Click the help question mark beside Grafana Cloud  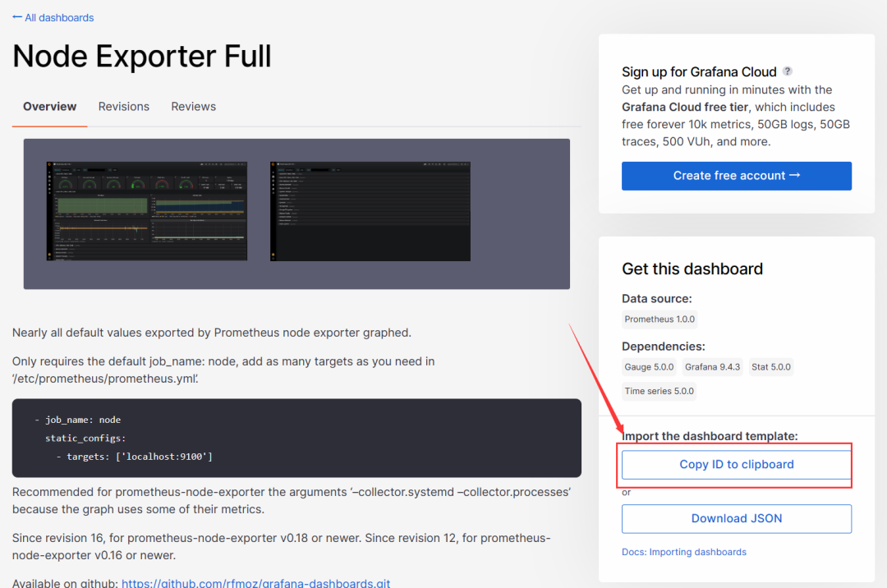787,71
